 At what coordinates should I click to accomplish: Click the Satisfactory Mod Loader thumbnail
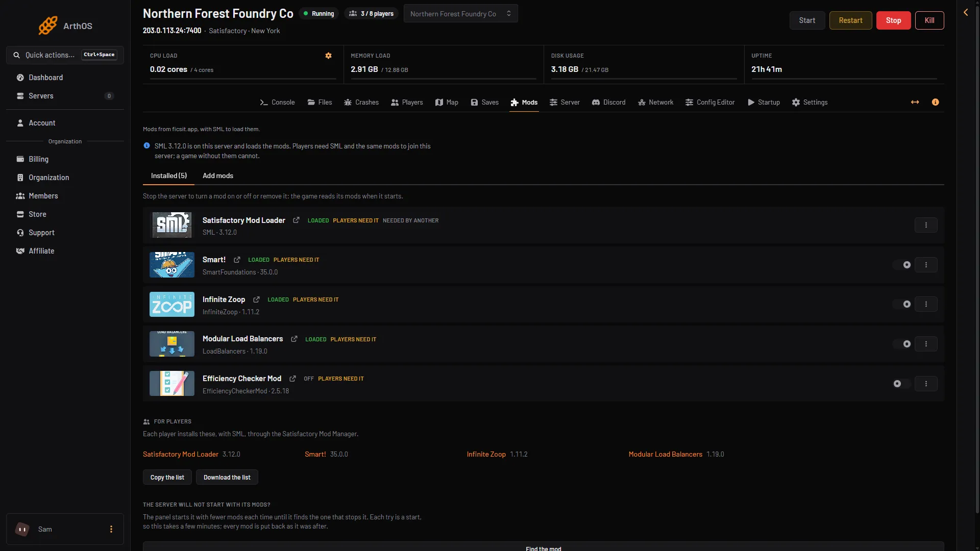point(172,225)
